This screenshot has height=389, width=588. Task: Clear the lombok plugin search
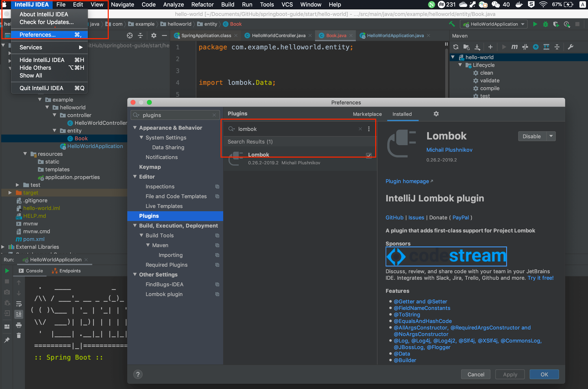click(360, 129)
